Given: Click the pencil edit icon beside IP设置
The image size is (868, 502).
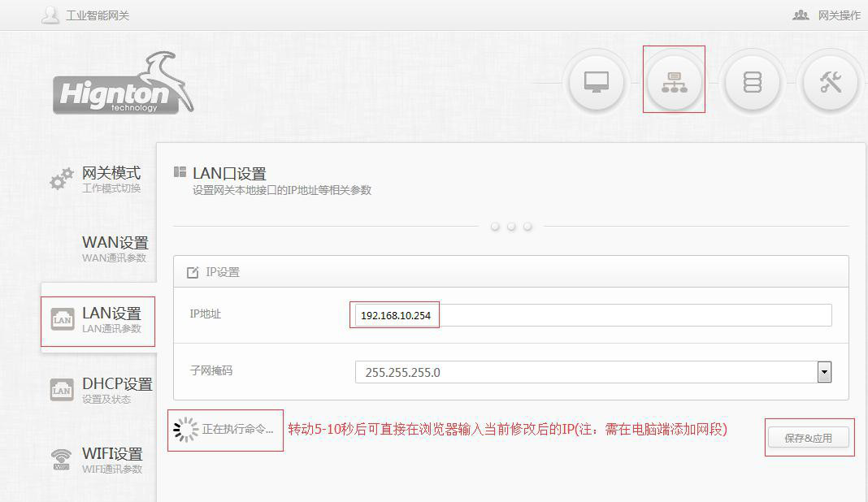Looking at the screenshot, I should tap(193, 273).
